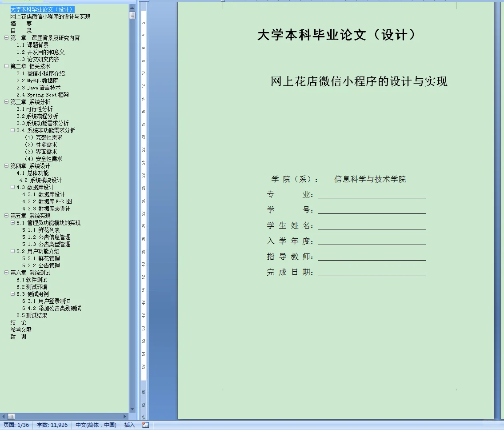Viewport: 504px width, 430px height.
Task: Select the 6.3.1 用户登录测试 heading
Action: coord(47,301)
